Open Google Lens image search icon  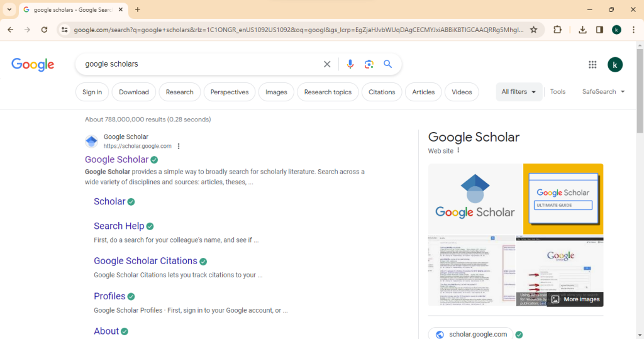[x=369, y=64]
